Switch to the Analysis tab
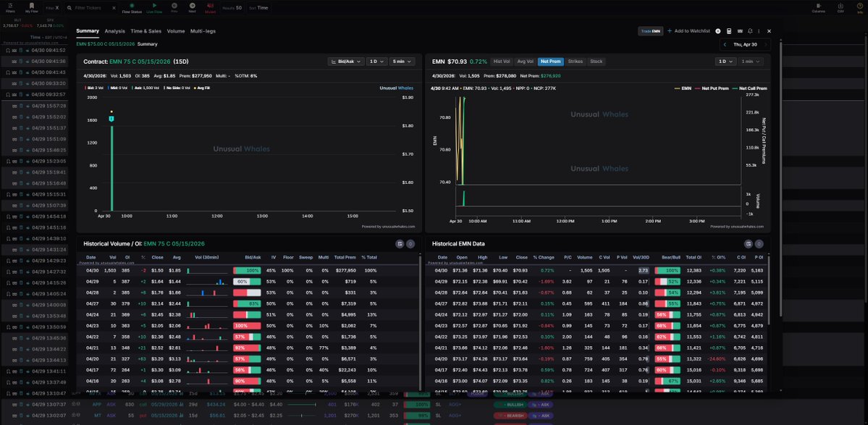The image size is (868, 425). point(114,32)
